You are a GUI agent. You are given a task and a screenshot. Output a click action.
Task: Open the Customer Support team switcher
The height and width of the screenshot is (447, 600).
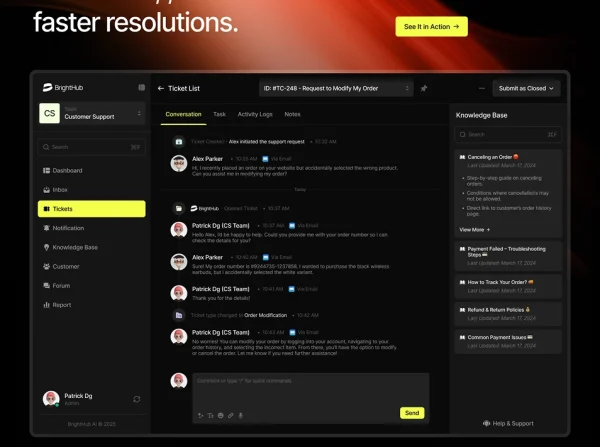tap(92, 114)
